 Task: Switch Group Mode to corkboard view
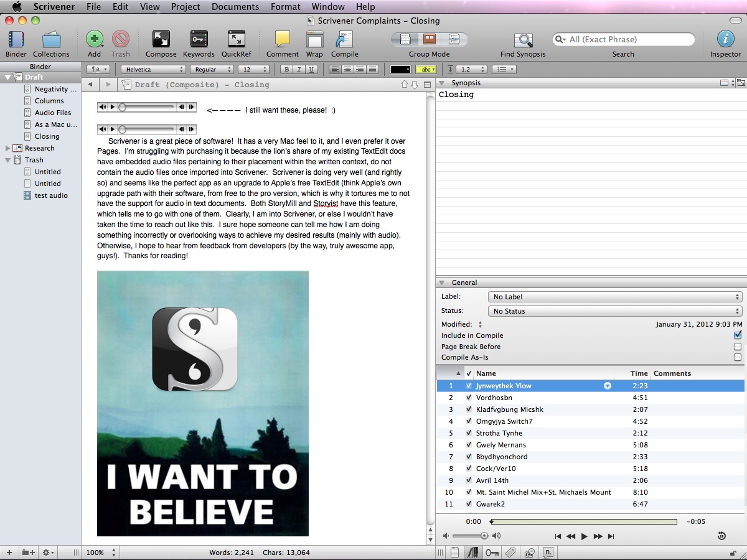tap(429, 39)
